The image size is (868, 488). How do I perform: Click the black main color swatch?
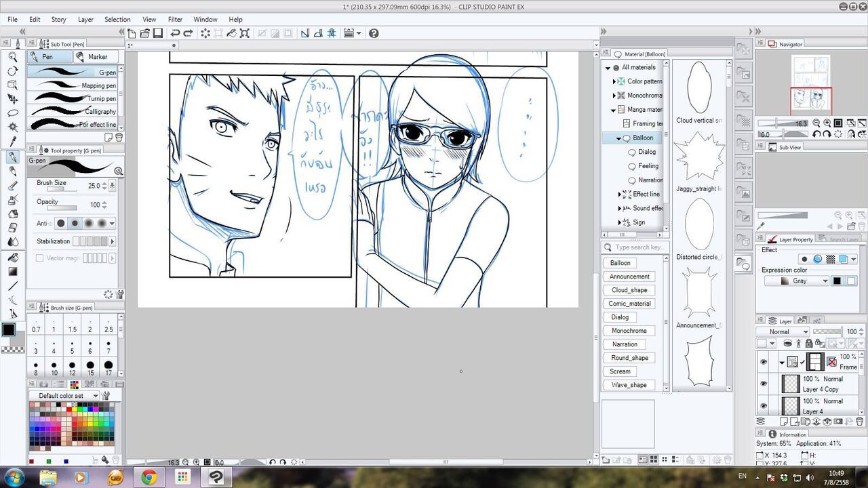8,329
